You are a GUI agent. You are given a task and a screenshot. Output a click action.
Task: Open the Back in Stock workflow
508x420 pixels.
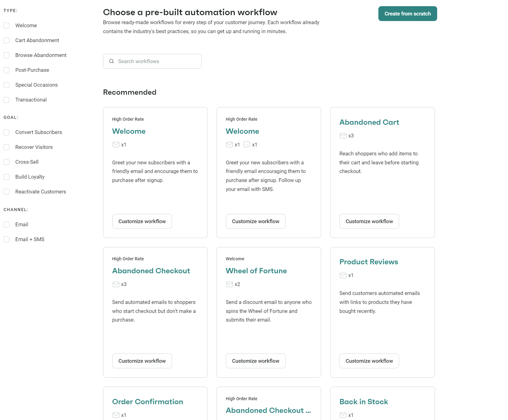pyautogui.click(x=364, y=401)
